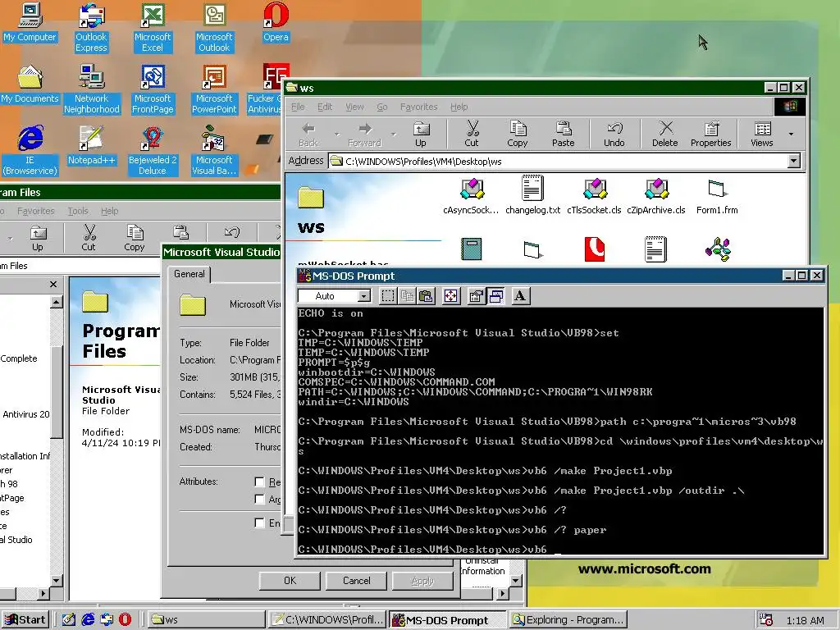This screenshot has width=840, height=630.
Task: Open Properties icon in MS-DOS Prompt toolbar
Action: click(476, 296)
